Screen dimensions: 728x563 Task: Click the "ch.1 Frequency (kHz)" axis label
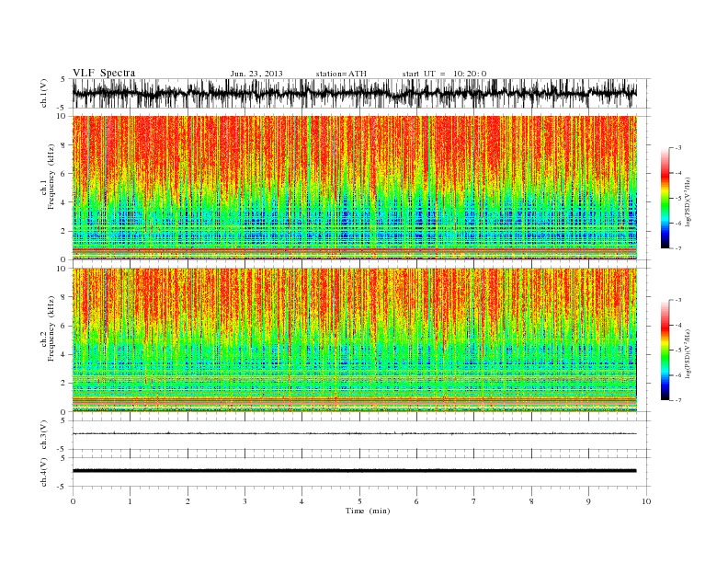point(47,177)
